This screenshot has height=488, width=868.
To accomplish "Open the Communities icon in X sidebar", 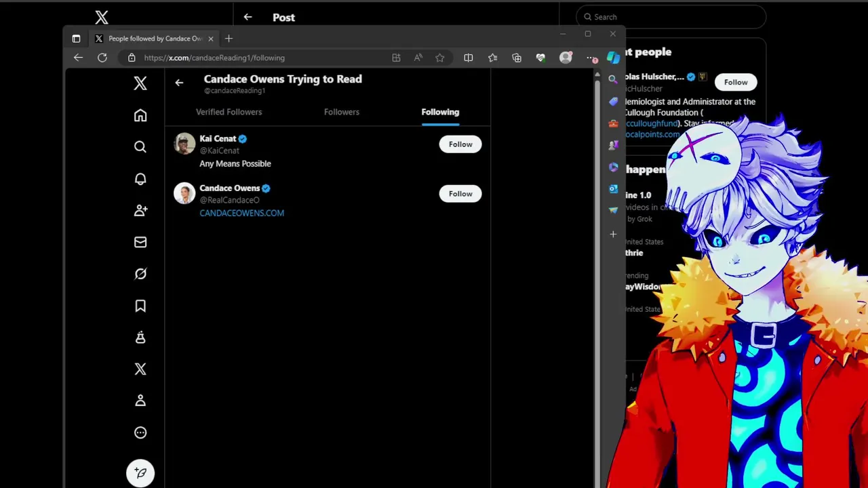I will (x=140, y=338).
